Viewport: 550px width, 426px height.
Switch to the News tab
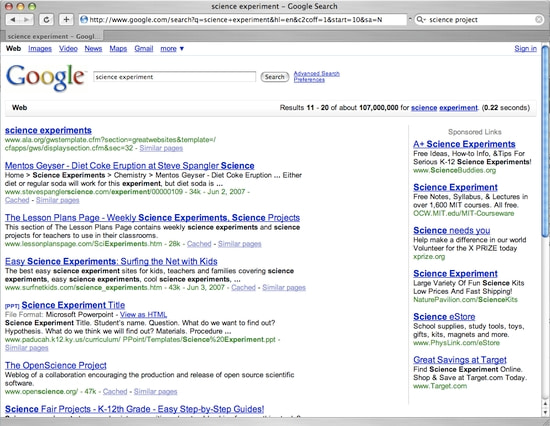[93, 48]
